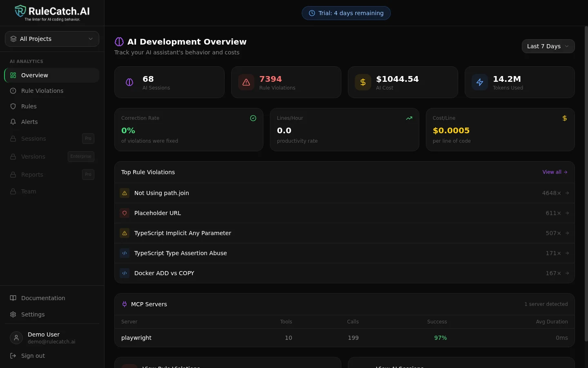The height and width of the screenshot is (368, 588).
Task: Click the lightning bolt icon on Tokens Used card
Action: pyautogui.click(x=480, y=82)
